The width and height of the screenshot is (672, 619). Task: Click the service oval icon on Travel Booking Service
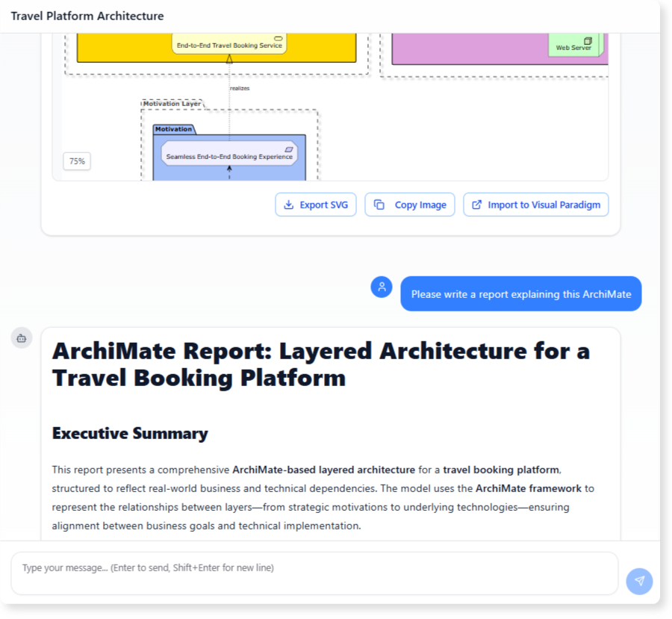coord(277,40)
